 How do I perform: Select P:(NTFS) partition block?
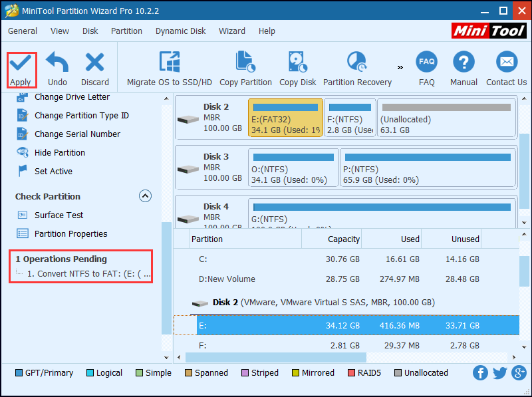coord(428,168)
